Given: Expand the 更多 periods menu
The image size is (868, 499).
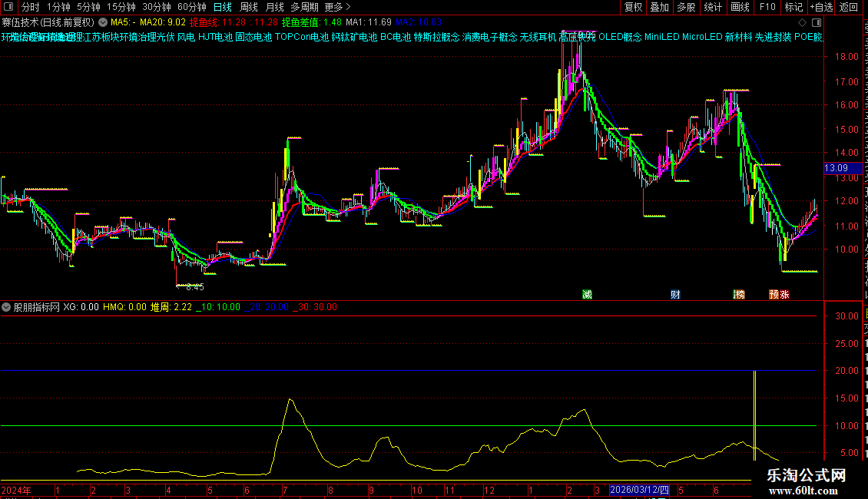Looking at the screenshot, I should point(337,7).
